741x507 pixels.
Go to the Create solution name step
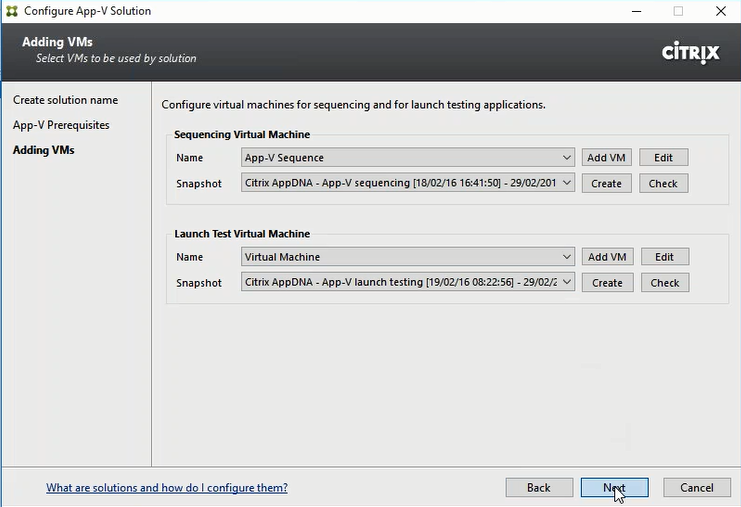(x=65, y=100)
